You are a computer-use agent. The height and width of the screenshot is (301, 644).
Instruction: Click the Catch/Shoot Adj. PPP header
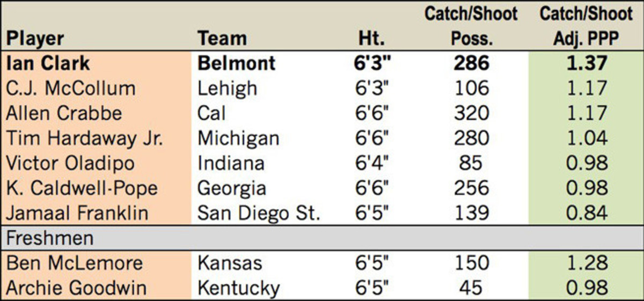pyautogui.click(x=586, y=26)
